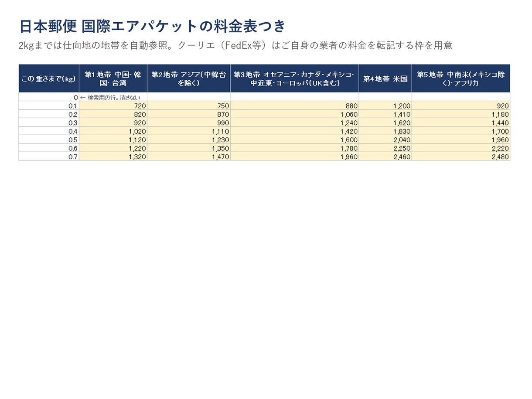The width and height of the screenshot is (532, 399).
Task: Select the 1,600 cell
Action: pos(295,140)
